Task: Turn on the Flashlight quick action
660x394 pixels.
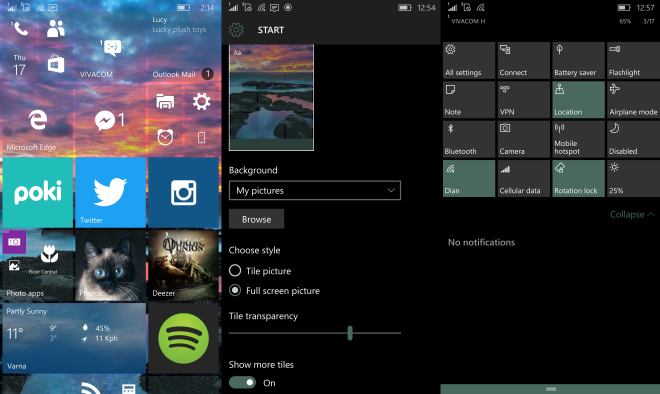Action: (x=633, y=60)
